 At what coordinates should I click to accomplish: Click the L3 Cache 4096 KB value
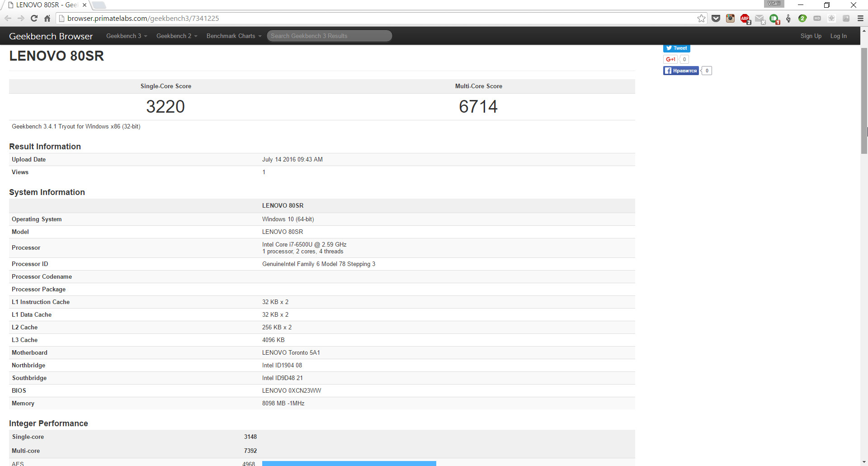pos(273,340)
